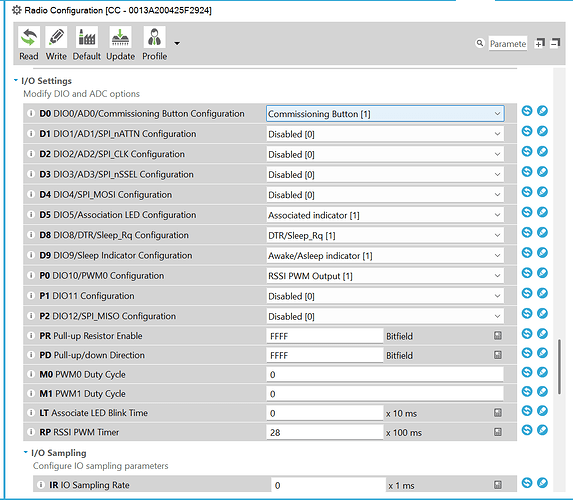Viewport: 573px width, 500px height.
Task: Click info icon next to D1 parameter
Action: click(31, 134)
